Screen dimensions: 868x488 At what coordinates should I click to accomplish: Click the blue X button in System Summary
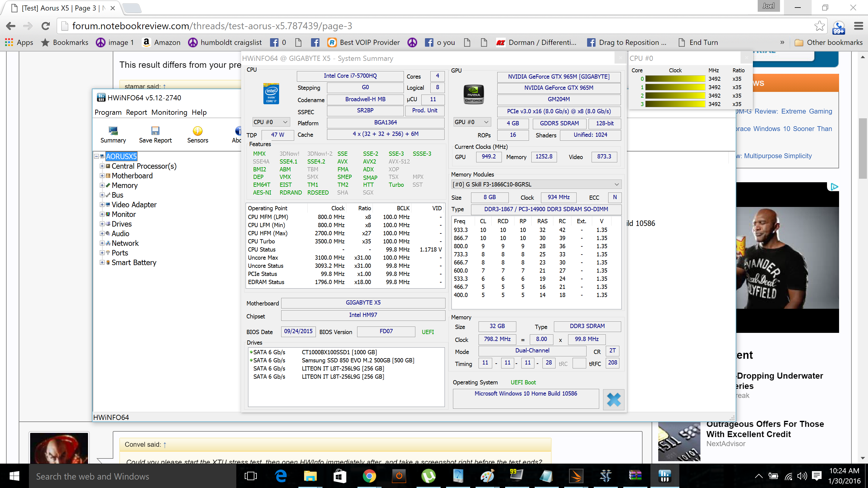[x=613, y=399]
